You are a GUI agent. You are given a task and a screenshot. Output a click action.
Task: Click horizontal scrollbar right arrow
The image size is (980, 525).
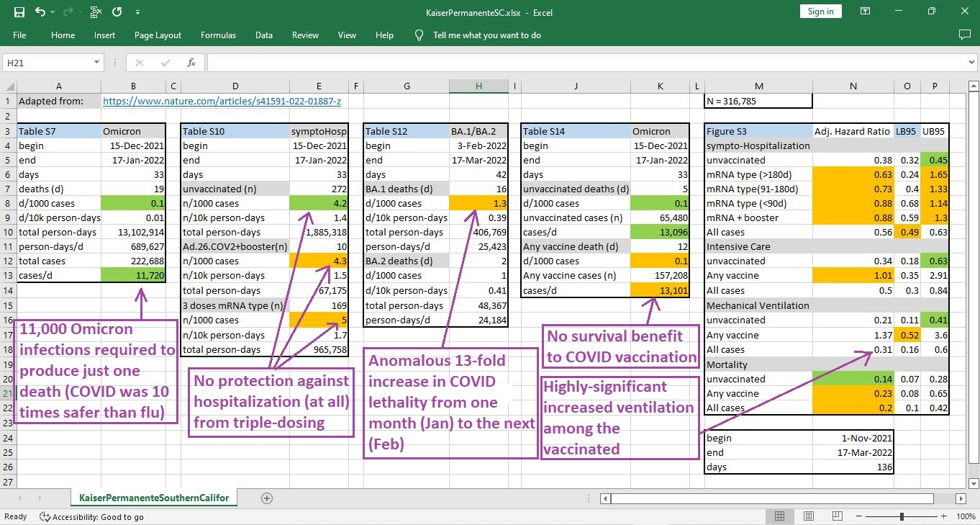[960, 498]
